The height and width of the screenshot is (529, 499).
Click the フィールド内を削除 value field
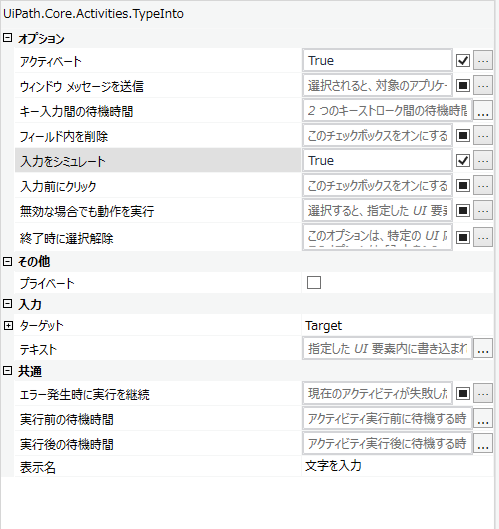(x=377, y=136)
